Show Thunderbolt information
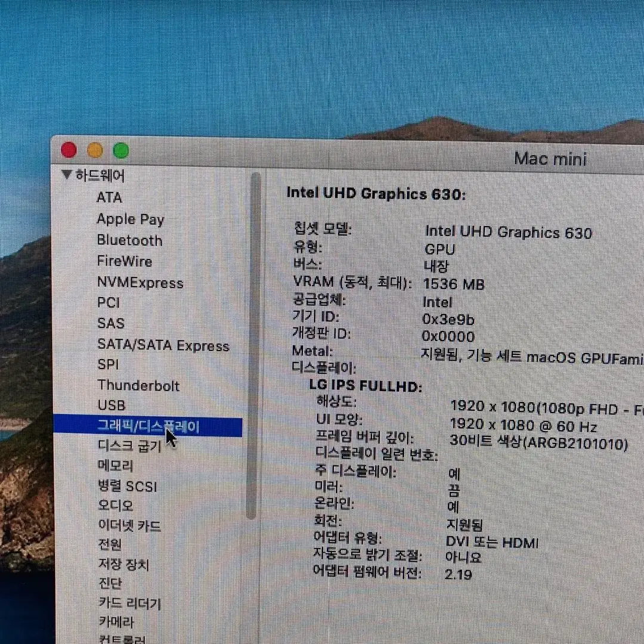The image size is (644, 644). [x=138, y=385]
